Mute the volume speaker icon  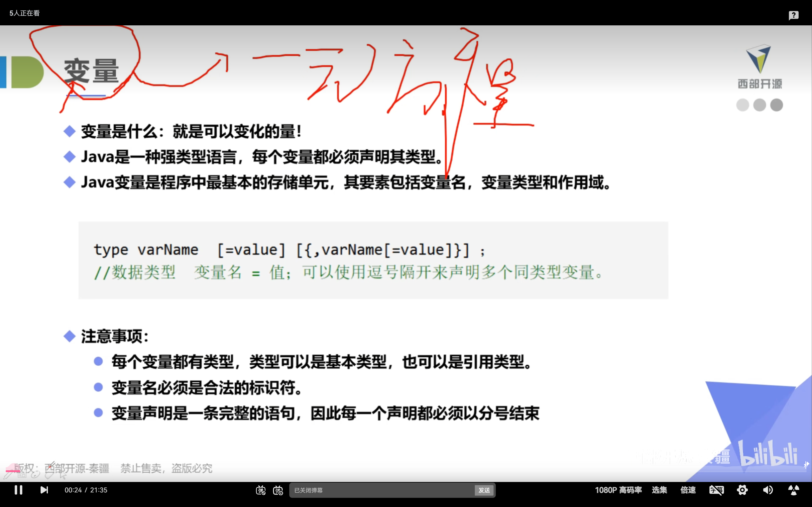[768, 490]
